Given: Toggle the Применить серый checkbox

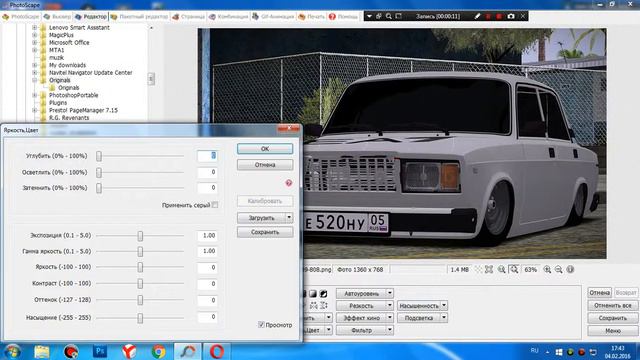Looking at the screenshot, I should coord(215,205).
